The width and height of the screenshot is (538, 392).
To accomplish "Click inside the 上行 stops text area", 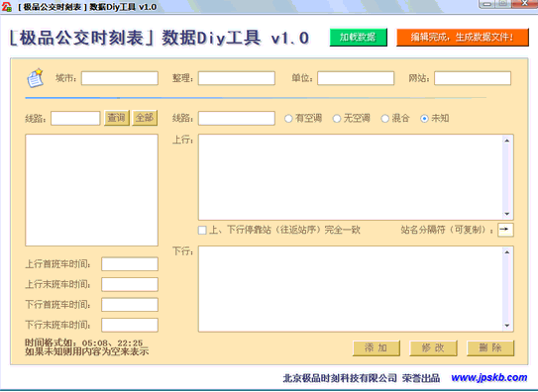I will coord(351,177).
